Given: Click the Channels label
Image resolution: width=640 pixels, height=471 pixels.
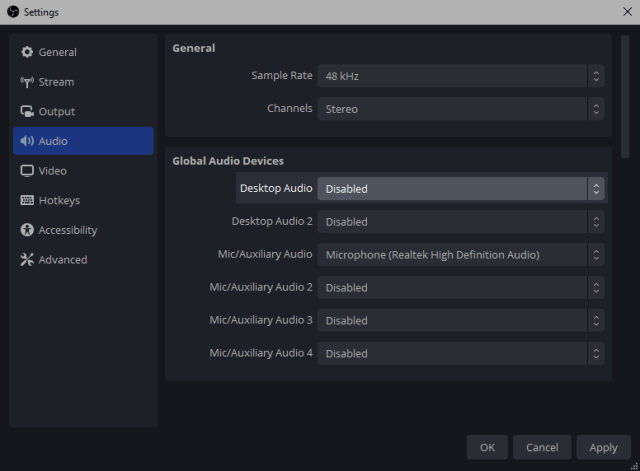Looking at the screenshot, I should (x=289, y=108).
